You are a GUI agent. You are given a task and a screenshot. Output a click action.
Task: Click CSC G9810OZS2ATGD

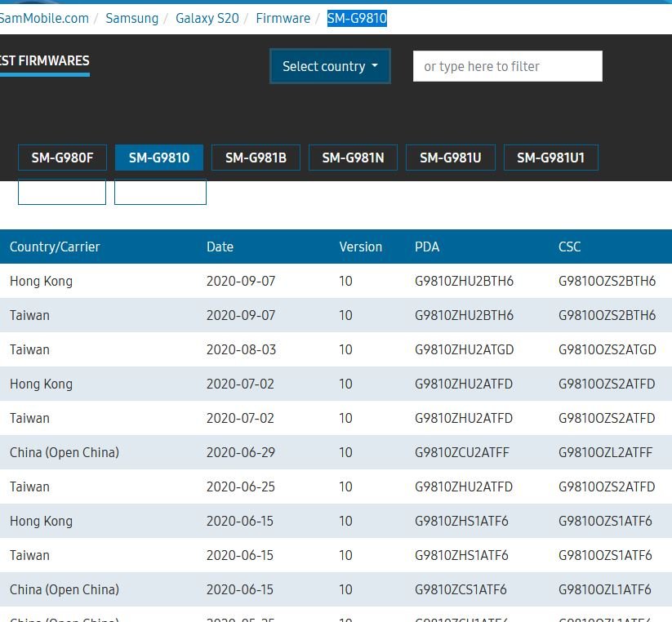pos(607,349)
